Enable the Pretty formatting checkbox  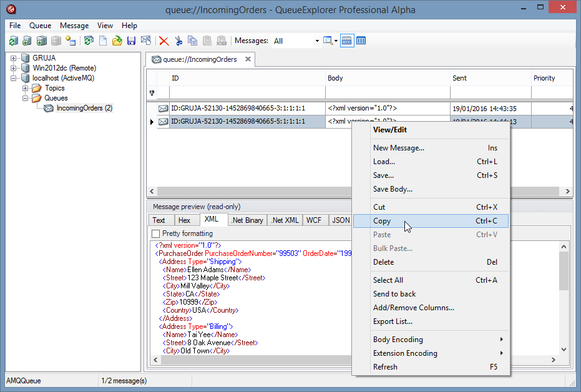click(x=156, y=233)
